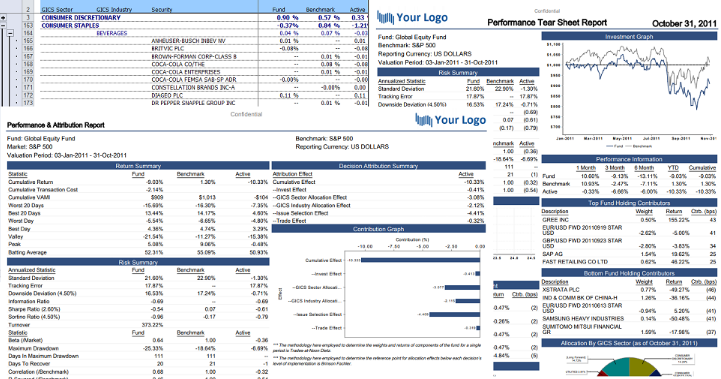Click the Investment Graph header
Image resolution: width=721 pixels, height=379 pixels.
tap(629, 36)
